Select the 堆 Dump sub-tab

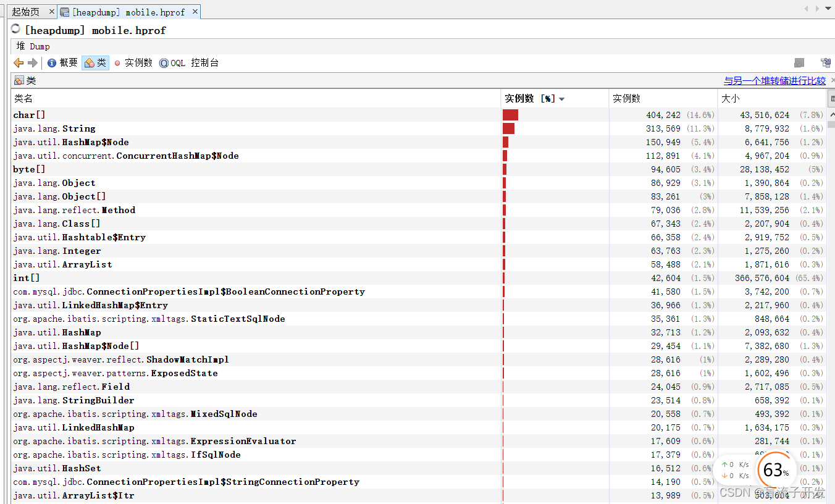[33, 46]
